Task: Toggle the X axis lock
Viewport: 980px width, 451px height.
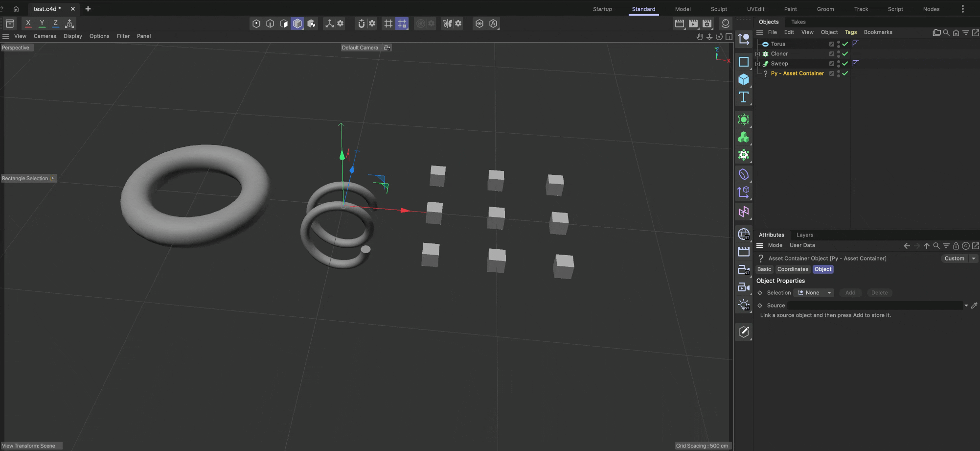Action: [28, 24]
